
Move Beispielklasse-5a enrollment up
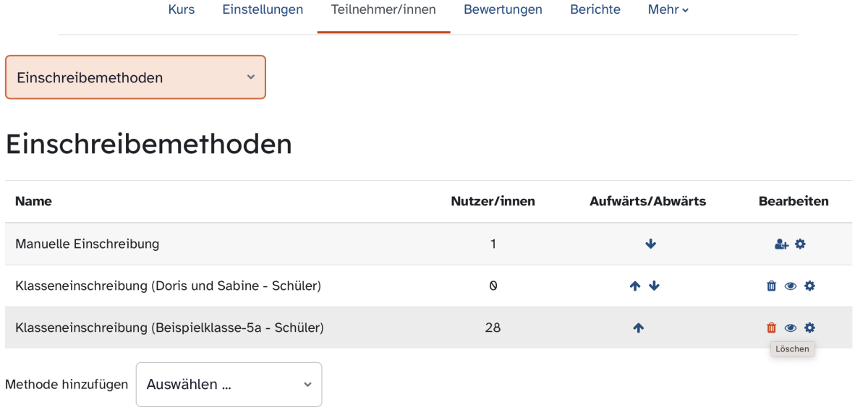pos(638,328)
